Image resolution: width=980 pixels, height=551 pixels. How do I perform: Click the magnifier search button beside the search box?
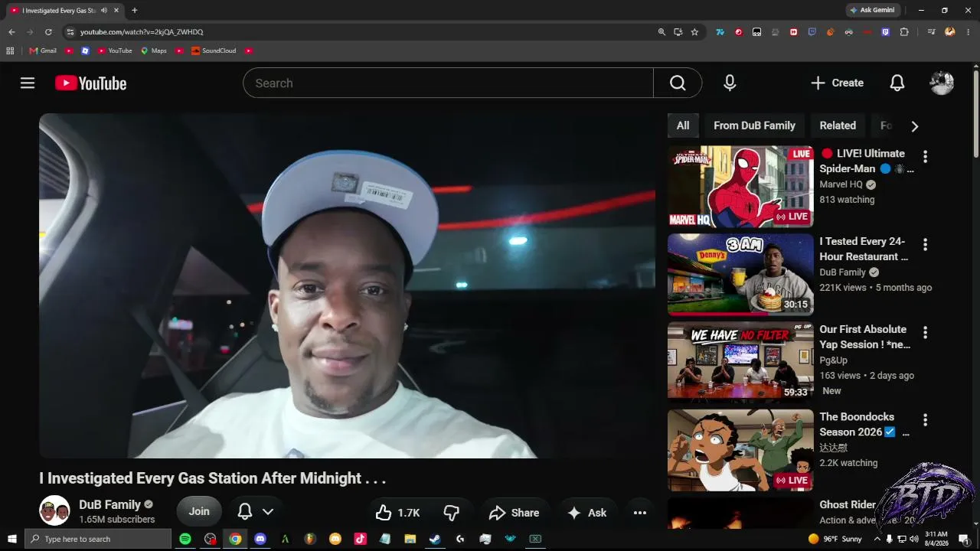[678, 83]
